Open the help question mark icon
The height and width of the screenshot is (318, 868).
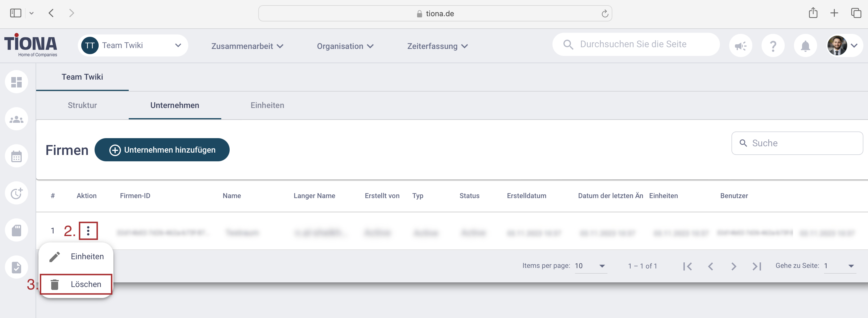(x=773, y=45)
